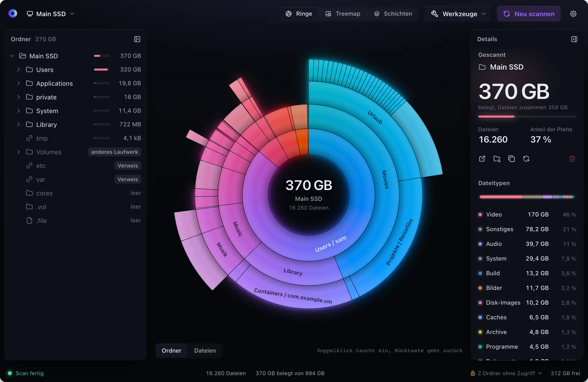The height and width of the screenshot is (382, 588).
Task: Click the Verweis badge next to etc
Action: click(x=128, y=166)
